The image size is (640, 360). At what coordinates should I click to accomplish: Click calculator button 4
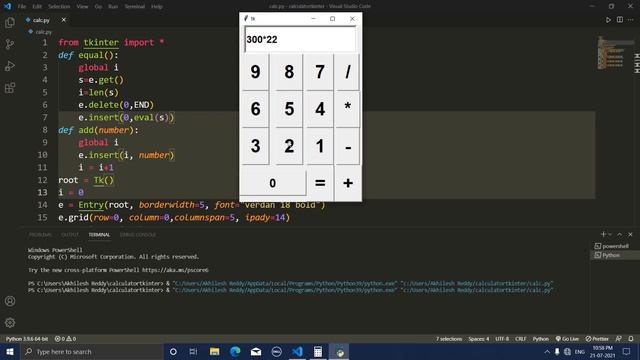coord(320,109)
